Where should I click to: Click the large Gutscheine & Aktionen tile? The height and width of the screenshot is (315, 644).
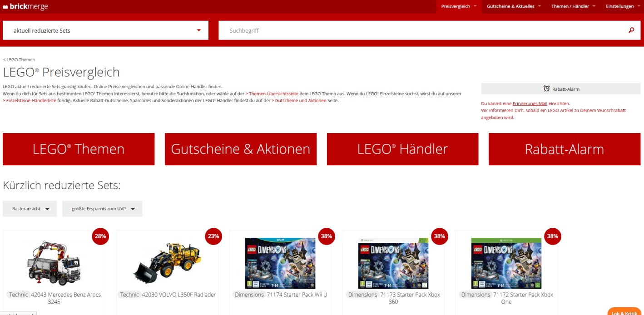click(x=241, y=149)
